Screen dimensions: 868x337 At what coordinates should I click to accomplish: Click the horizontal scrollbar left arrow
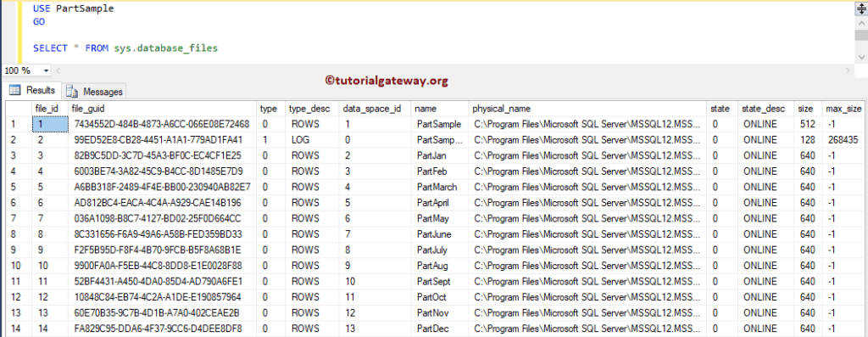pyautogui.click(x=58, y=71)
